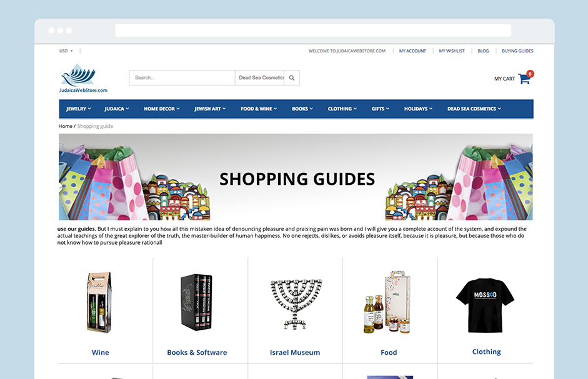Expand the Holidays navigation menu
588x379 pixels.
click(x=418, y=109)
